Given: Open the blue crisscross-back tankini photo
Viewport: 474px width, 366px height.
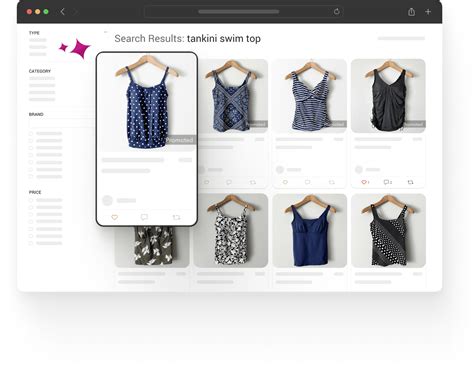Looking at the screenshot, I should 233,96.
